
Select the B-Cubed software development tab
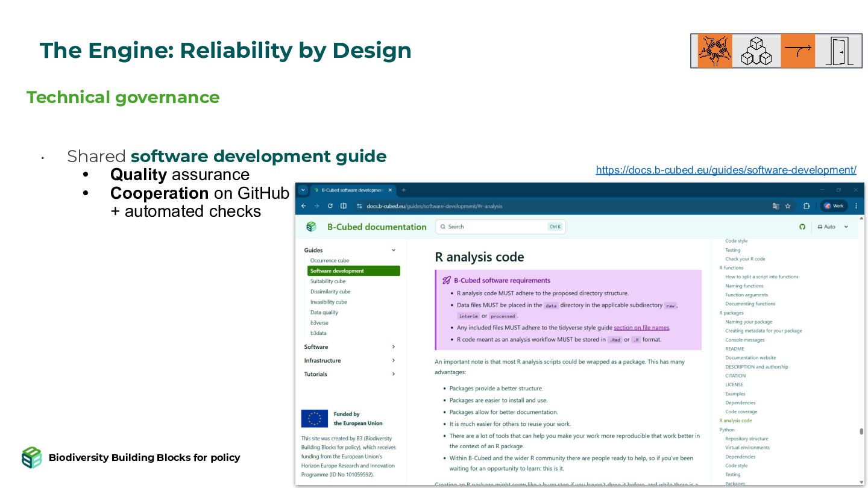353,190
